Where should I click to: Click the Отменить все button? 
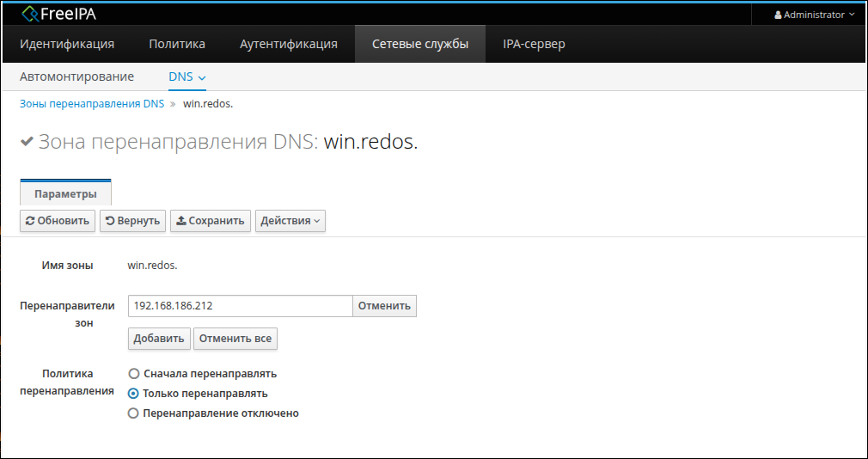tap(235, 339)
